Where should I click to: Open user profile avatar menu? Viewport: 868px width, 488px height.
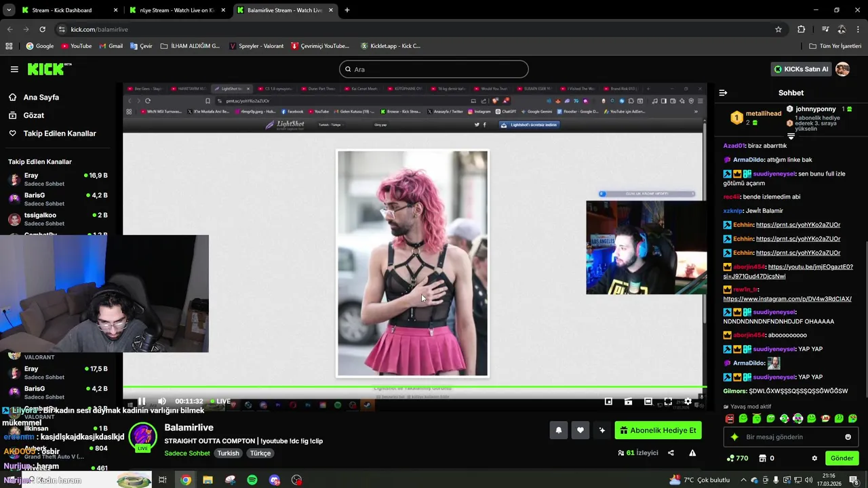point(842,69)
